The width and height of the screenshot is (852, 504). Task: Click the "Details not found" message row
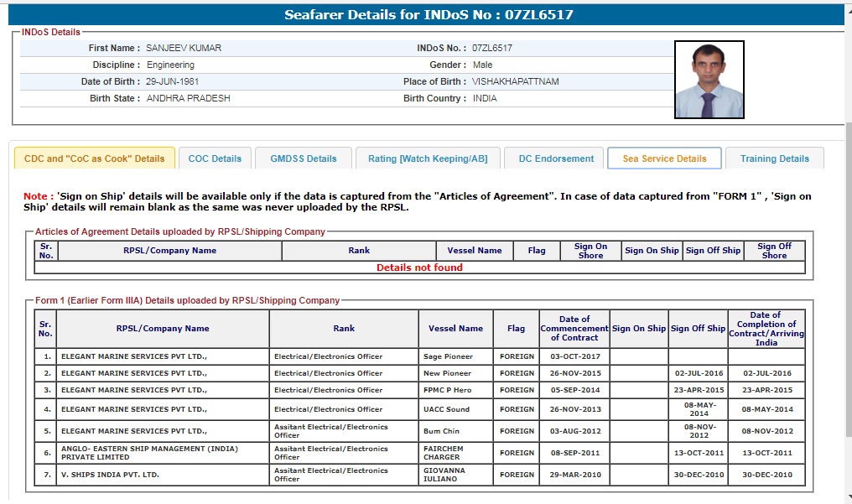tap(419, 268)
